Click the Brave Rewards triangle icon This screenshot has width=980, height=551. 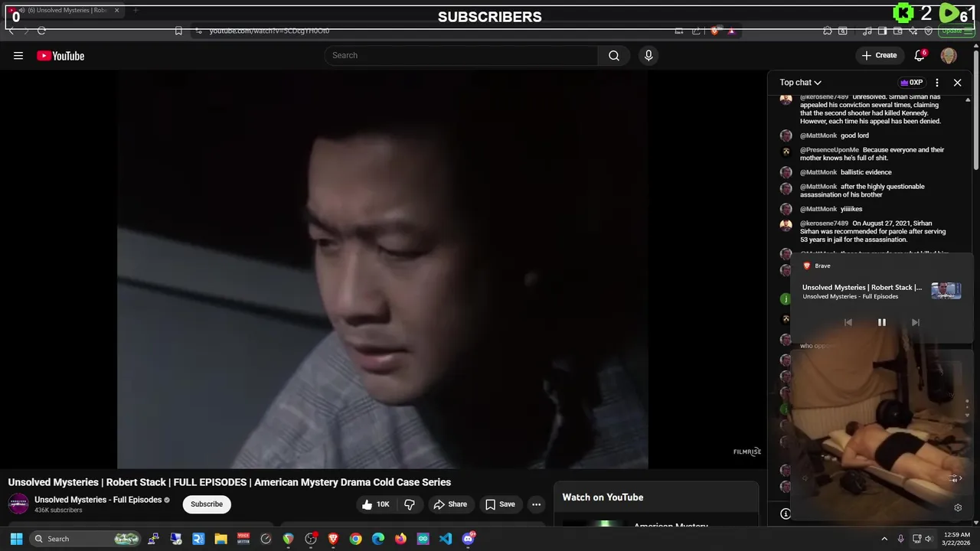tap(731, 31)
